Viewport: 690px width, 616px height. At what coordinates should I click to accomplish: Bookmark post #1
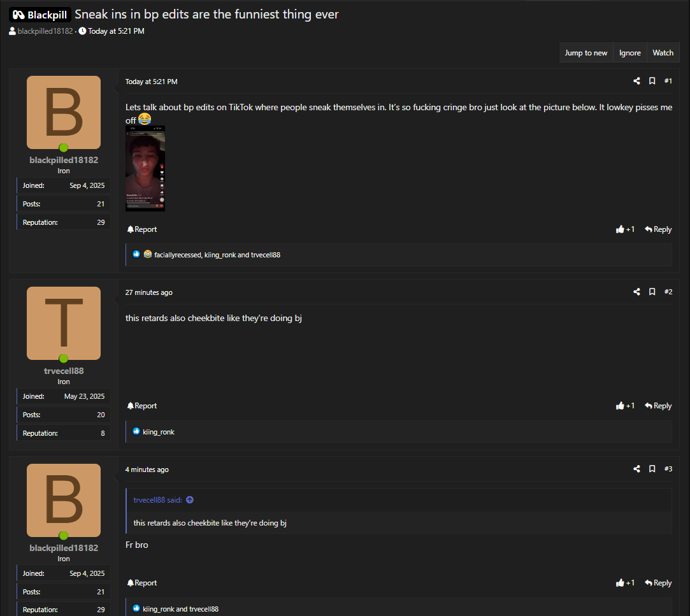click(652, 81)
